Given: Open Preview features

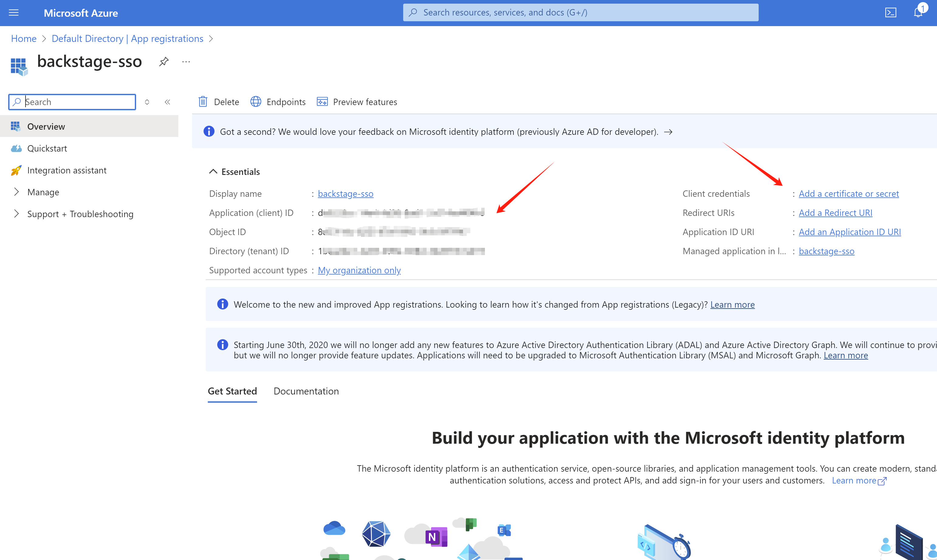Looking at the screenshot, I should click(x=357, y=102).
